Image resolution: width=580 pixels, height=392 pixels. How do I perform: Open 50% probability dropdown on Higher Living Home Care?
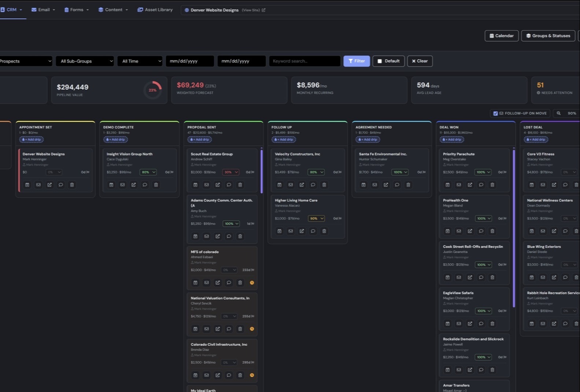(316, 219)
